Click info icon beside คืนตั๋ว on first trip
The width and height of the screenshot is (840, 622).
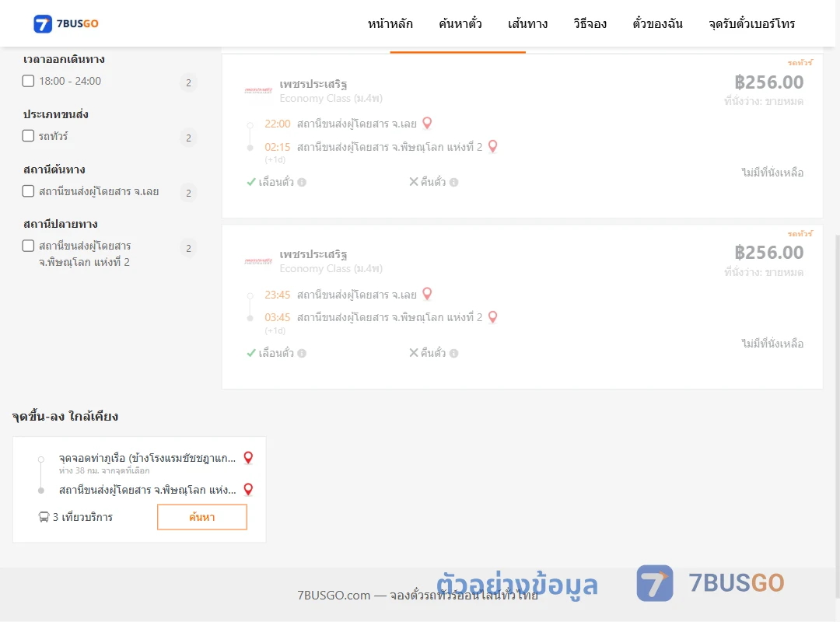coord(453,182)
